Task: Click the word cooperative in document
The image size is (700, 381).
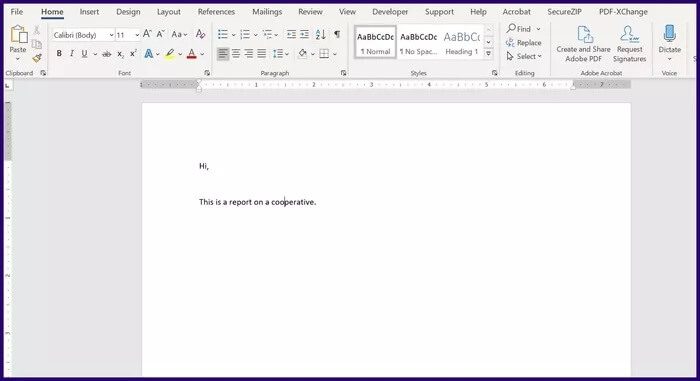Action: tap(292, 202)
